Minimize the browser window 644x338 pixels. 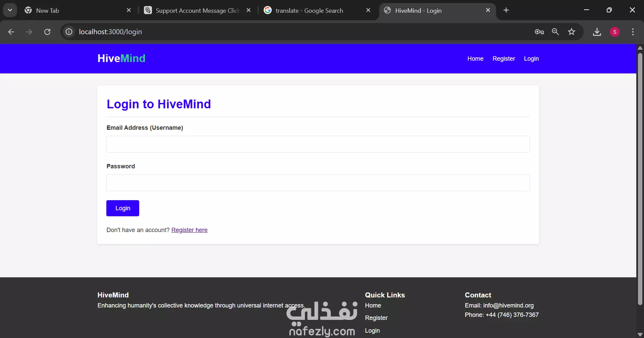(586, 10)
